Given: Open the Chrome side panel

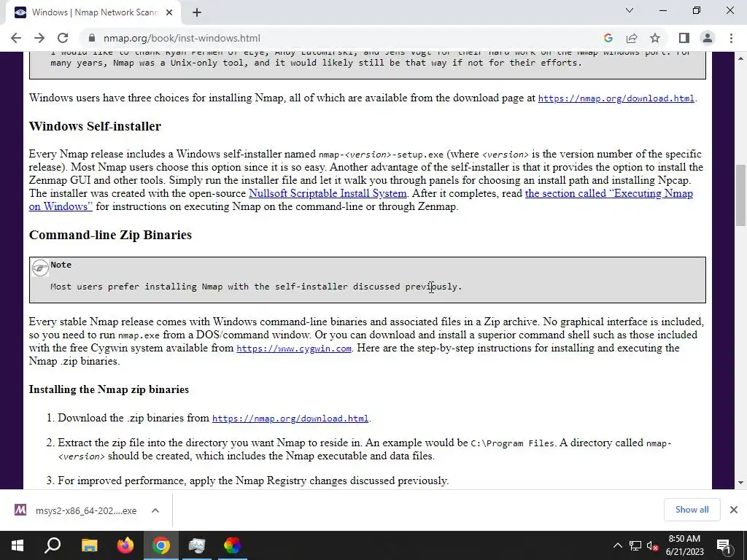Looking at the screenshot, I should pyautogui.click(x=684, y=38).
